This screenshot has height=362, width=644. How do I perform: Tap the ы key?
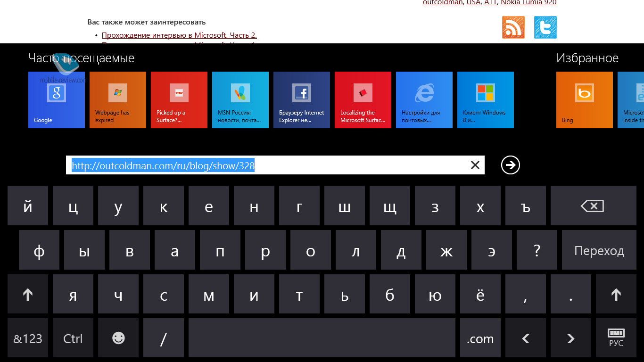coord(84,250)
